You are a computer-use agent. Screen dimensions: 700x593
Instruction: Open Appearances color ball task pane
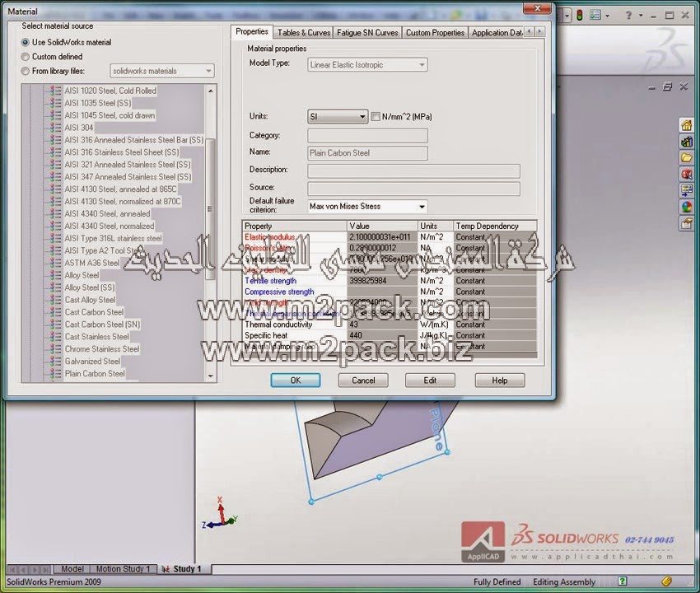pyautogui.click(x=686, y=207)
